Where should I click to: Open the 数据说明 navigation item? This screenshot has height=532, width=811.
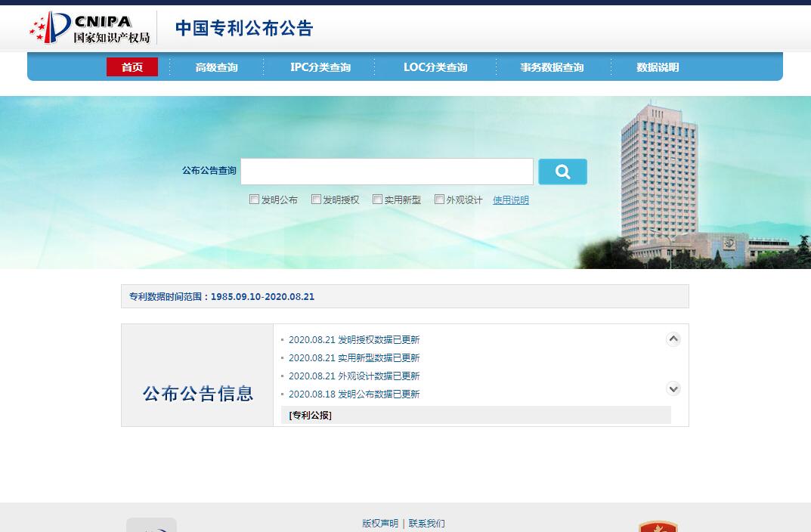[x=658, y=67]
